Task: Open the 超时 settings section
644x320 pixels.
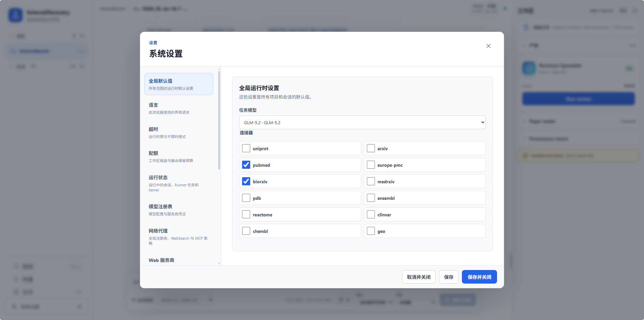Action: click(179, 133)
